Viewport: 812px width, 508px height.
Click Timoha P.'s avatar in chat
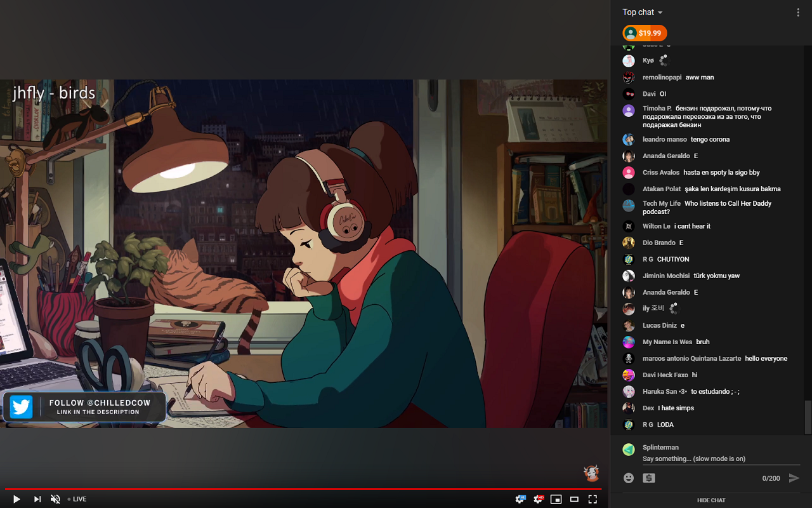coord(629,110)
